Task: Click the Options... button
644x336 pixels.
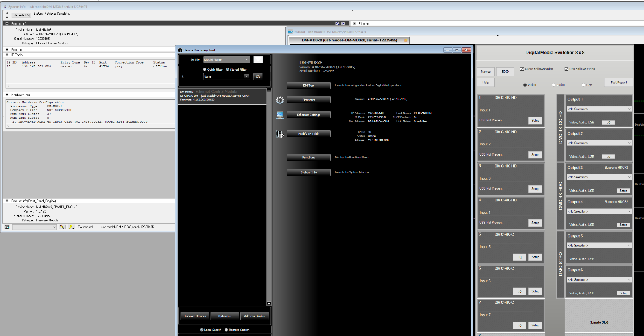Action: click(225, 316)
